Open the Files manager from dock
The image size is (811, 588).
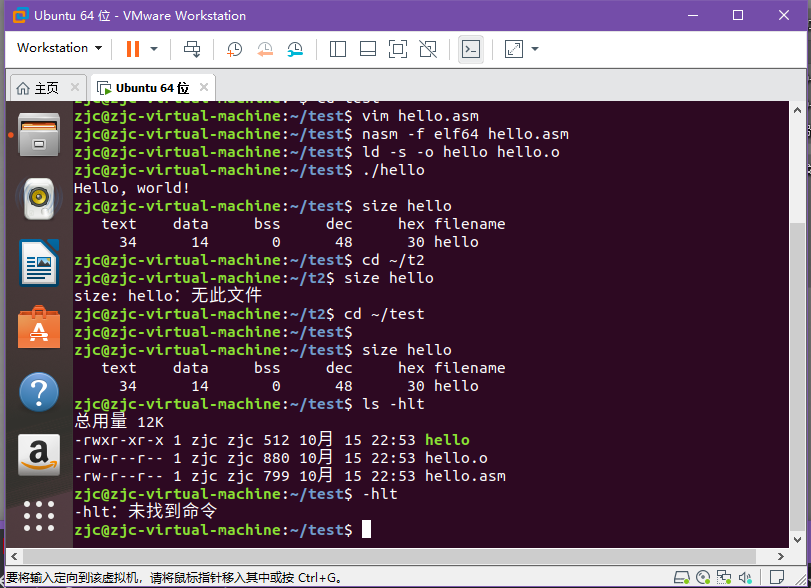(x=39, y=135)
